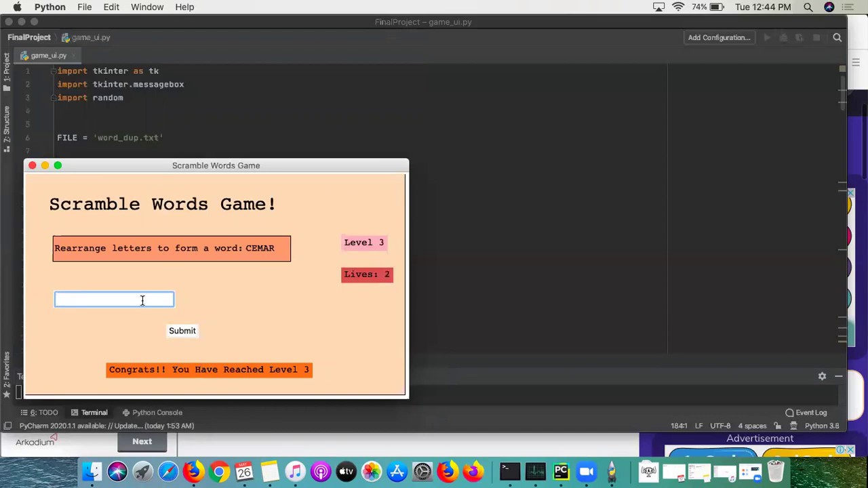This screenshot has height=488, width=868.
Task: Open Finder from the Dock
Action: pyautogui.click(x=92, y=471)
